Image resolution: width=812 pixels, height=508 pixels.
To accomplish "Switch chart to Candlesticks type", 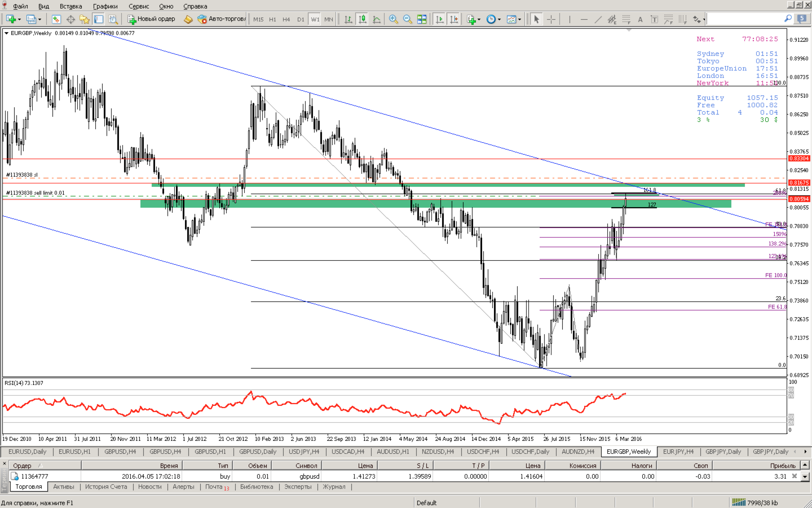I will pos(362,19).
